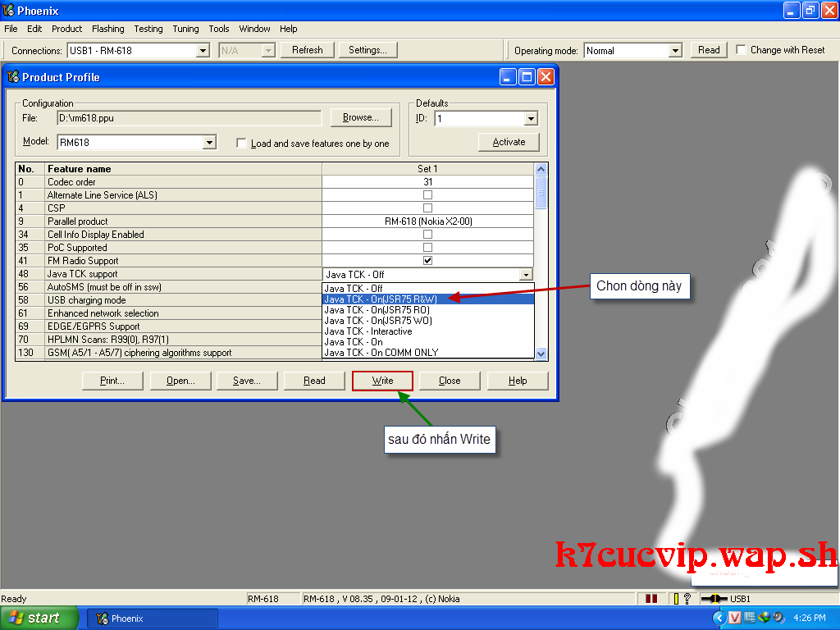Expand the Operating mode dropdown

(x=675, y=51)
